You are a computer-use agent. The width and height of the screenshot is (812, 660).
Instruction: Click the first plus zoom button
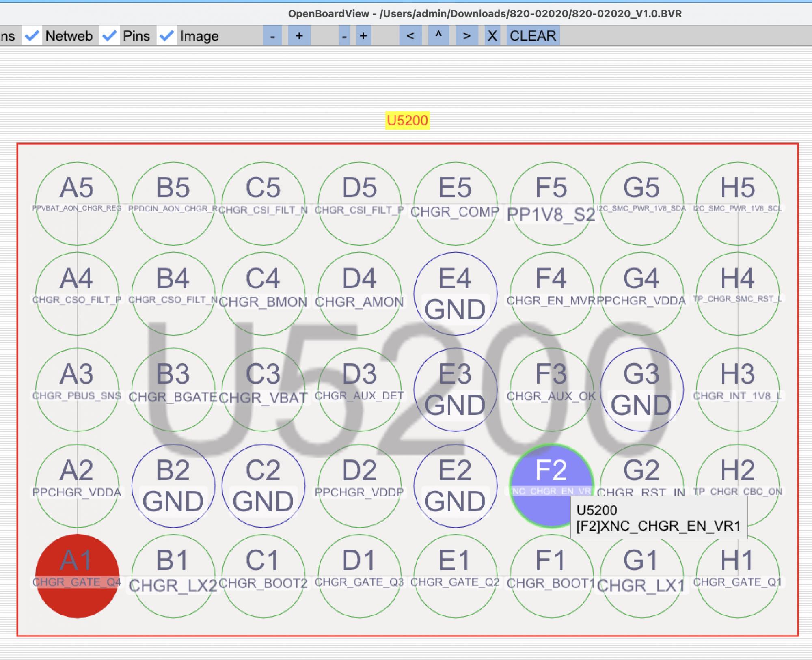coord(299,36)
